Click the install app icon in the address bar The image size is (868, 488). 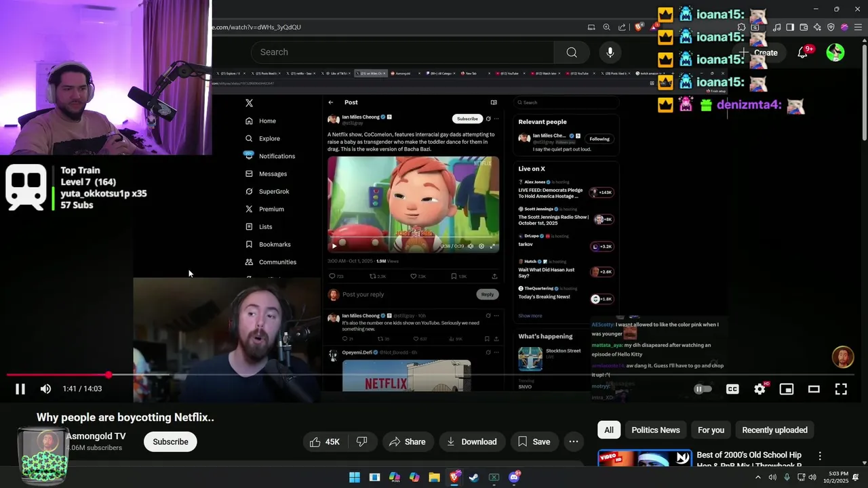(x=591, y=27)
